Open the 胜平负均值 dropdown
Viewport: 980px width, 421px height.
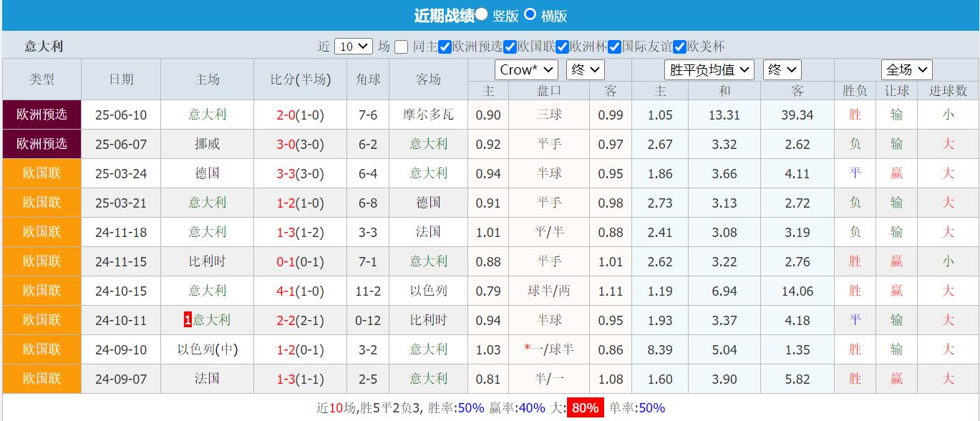[709, 69]
